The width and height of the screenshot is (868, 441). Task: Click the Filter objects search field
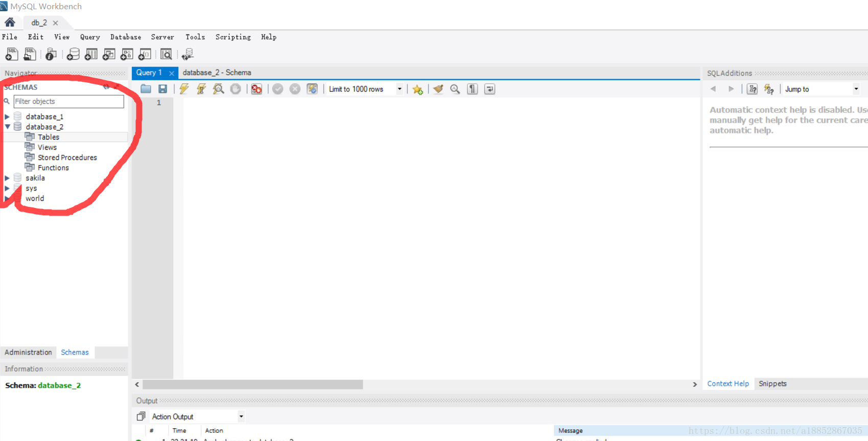(68, 101)
